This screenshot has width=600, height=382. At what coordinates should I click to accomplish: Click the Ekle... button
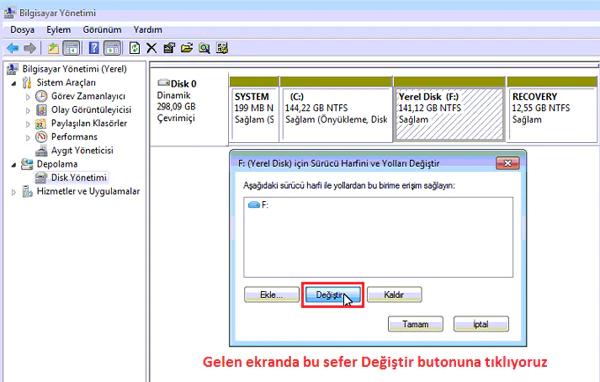[272, 295]
